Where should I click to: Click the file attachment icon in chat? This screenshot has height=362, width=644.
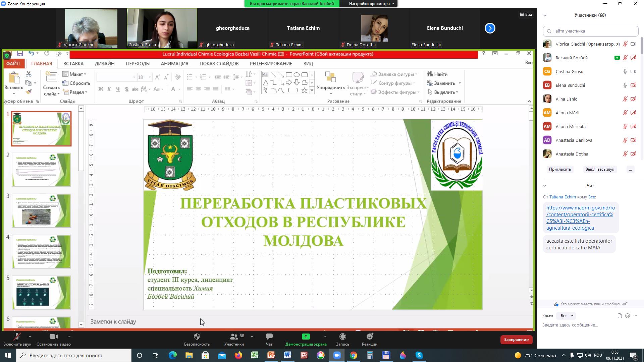pos(620,316)
